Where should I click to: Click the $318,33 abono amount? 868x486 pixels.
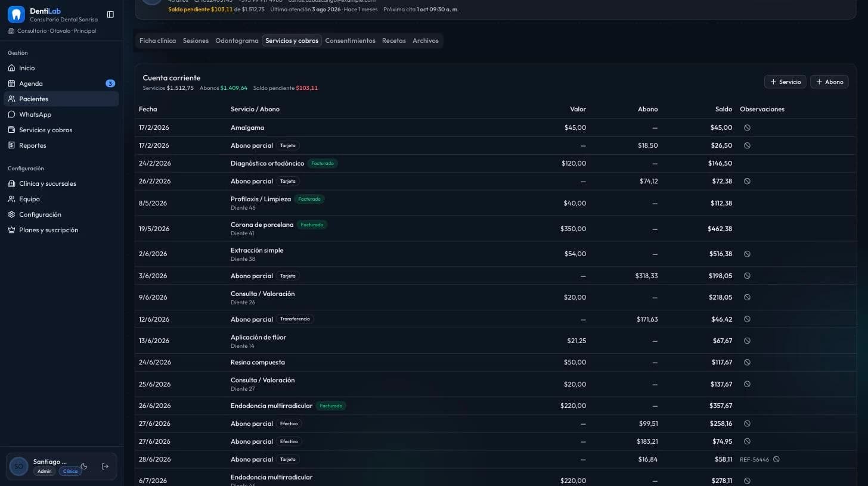[x=646, y=276]
